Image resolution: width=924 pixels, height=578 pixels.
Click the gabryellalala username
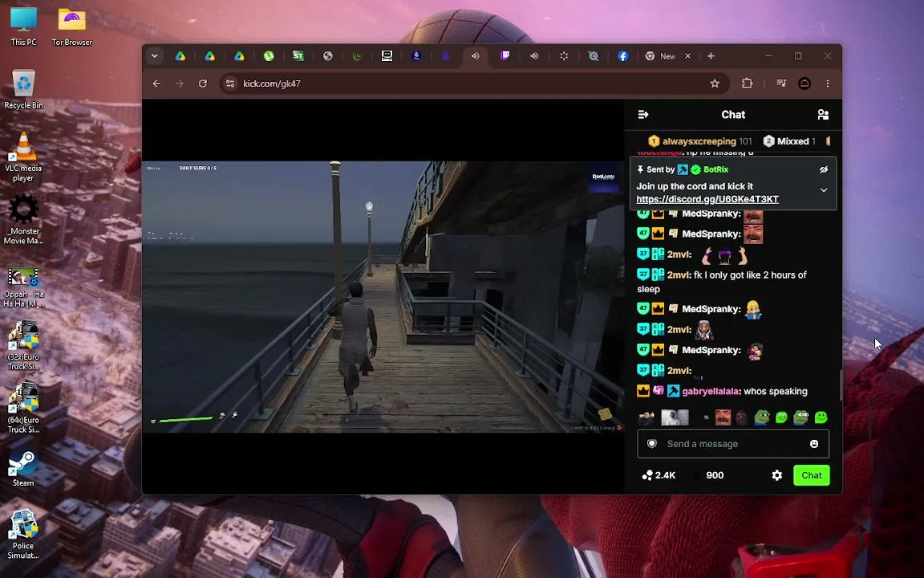711,391
